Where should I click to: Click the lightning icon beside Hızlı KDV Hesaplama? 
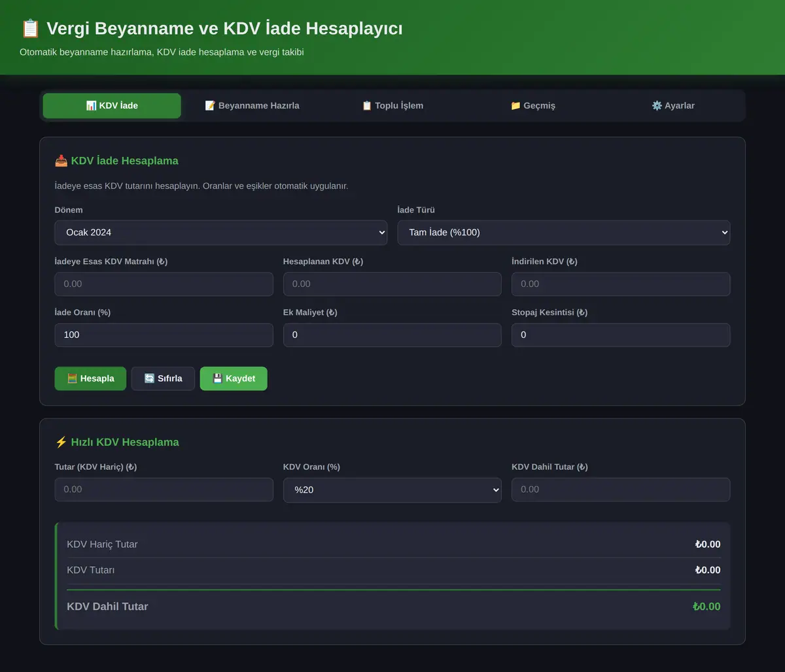point(61,443)
